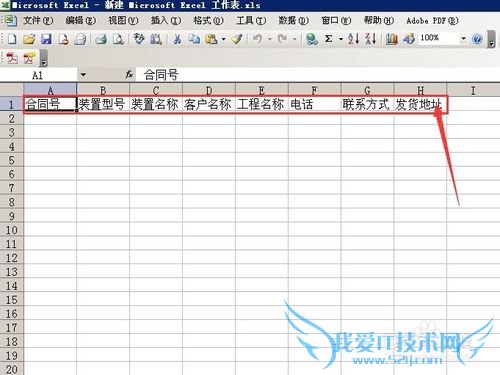Select cell containing 联系方式
The width and height of the screenshot is (500, 375).
367,104
